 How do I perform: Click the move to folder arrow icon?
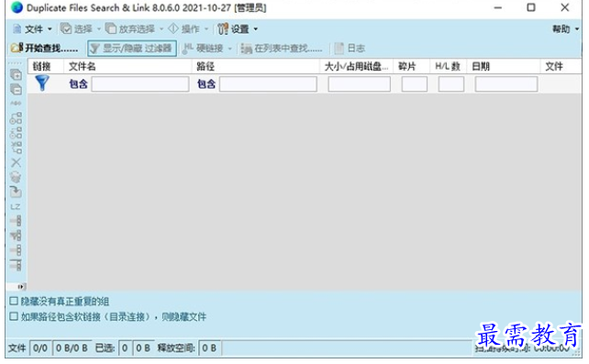(x=16, y=192)
